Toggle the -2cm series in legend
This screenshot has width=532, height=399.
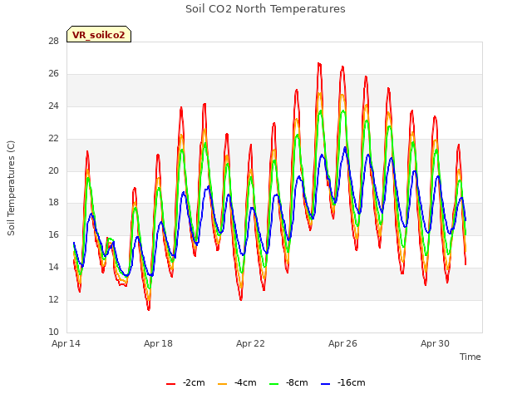(185, 382)
